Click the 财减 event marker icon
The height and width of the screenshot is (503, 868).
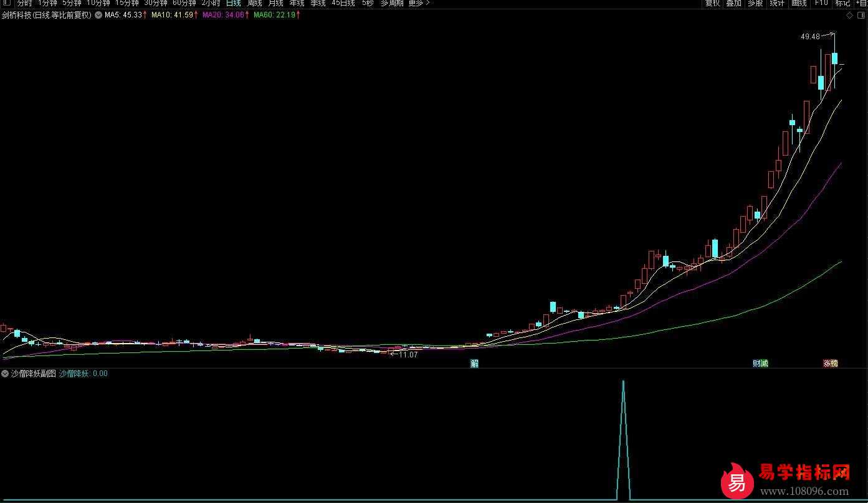click(x=760, y=364)
